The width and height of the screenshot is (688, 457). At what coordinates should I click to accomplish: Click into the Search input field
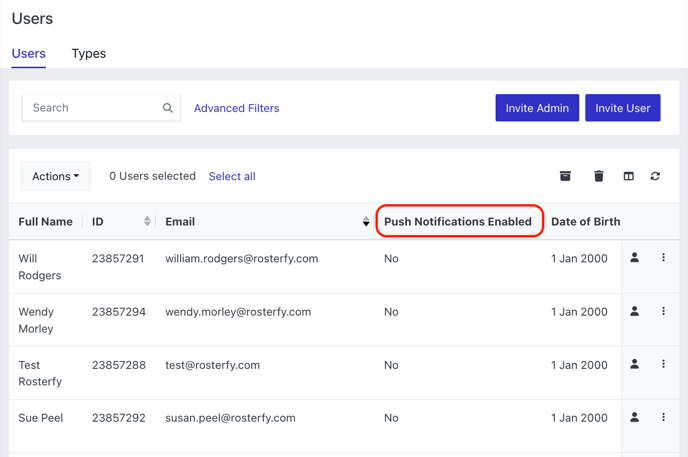click(101, 107)
